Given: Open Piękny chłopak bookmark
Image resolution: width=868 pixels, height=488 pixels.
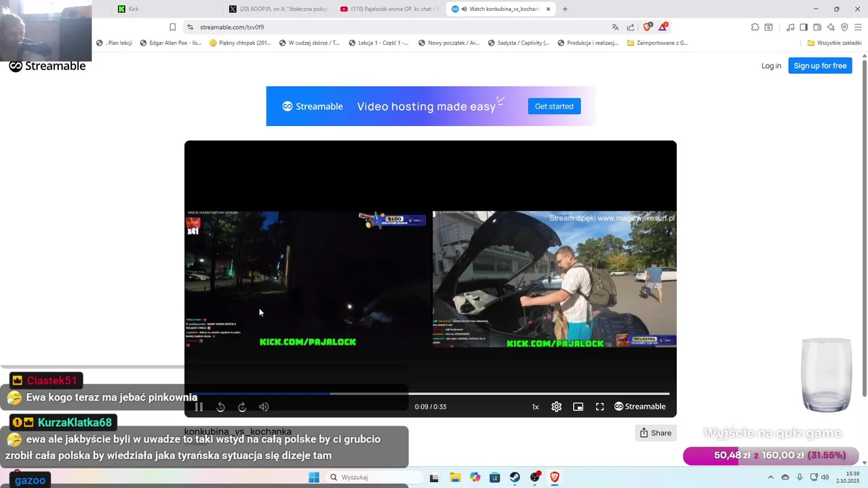Looking at the screenshot, I should (x=240, y=43).
